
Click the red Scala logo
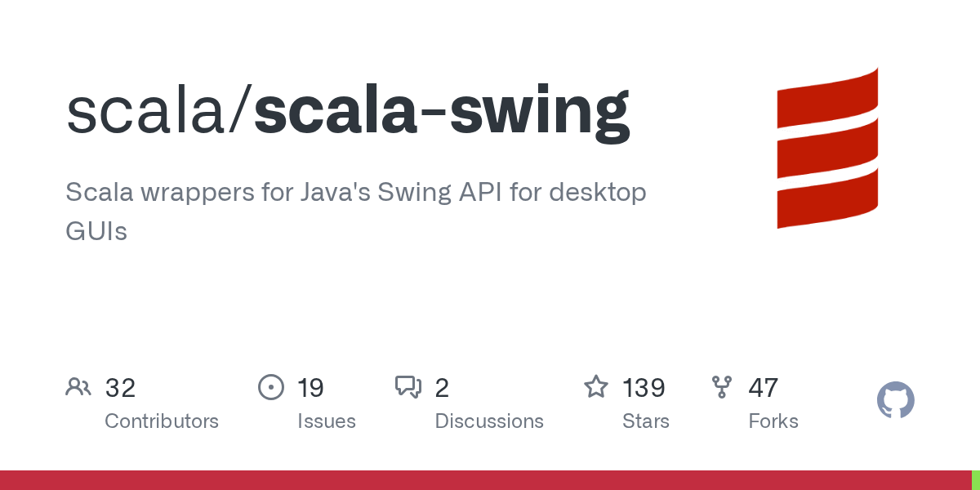(826, 148)
